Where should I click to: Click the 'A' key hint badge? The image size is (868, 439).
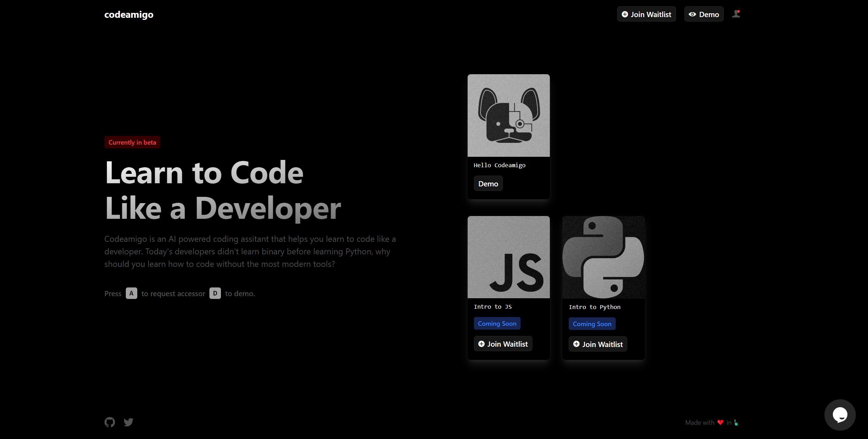point(131,293)
